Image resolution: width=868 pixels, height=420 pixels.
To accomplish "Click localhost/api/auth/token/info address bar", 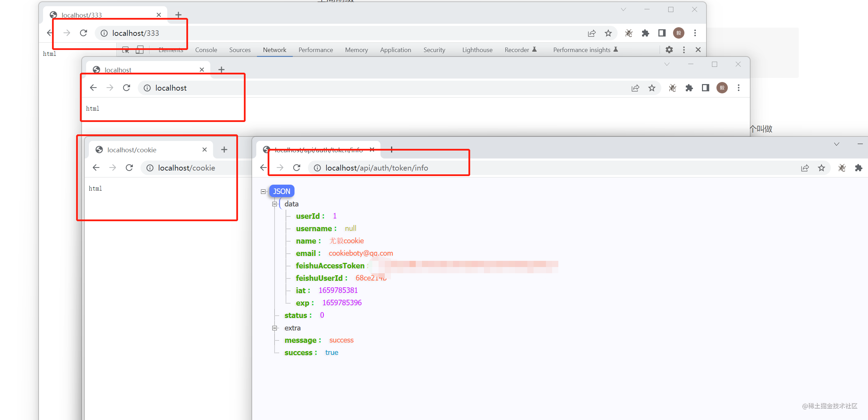I will point(376,168).
